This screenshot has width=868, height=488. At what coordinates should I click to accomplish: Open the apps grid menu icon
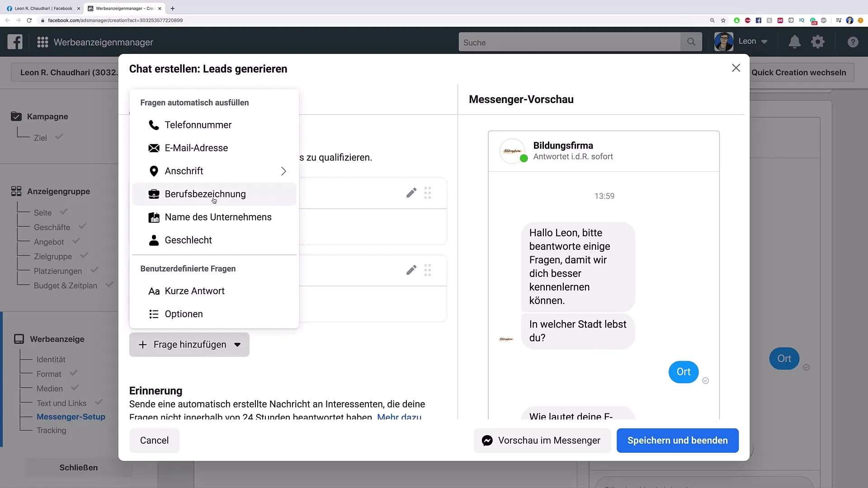[x=42, y=42]
